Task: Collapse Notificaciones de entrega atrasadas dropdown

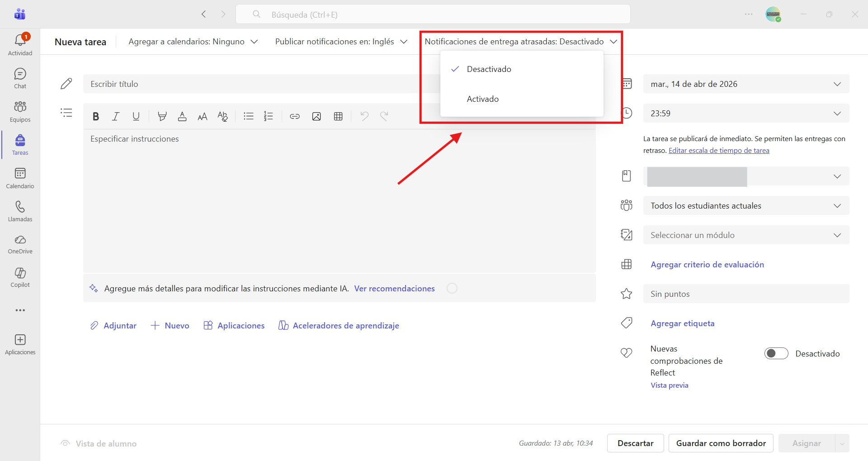Action: tap(521, 42)
